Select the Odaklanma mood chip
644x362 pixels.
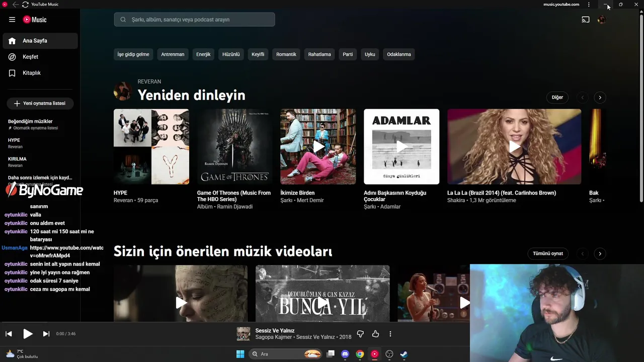tap(399, 54)
